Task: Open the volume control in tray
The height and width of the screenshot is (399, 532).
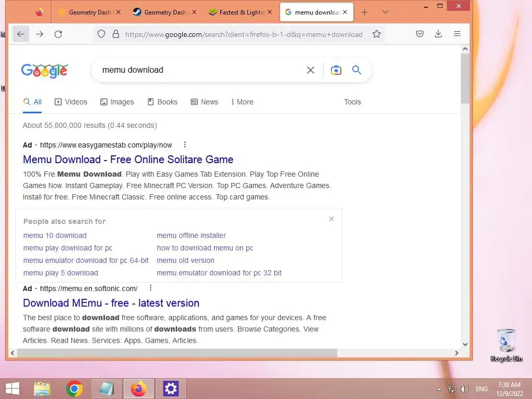Action: click(x=464, y=389)
